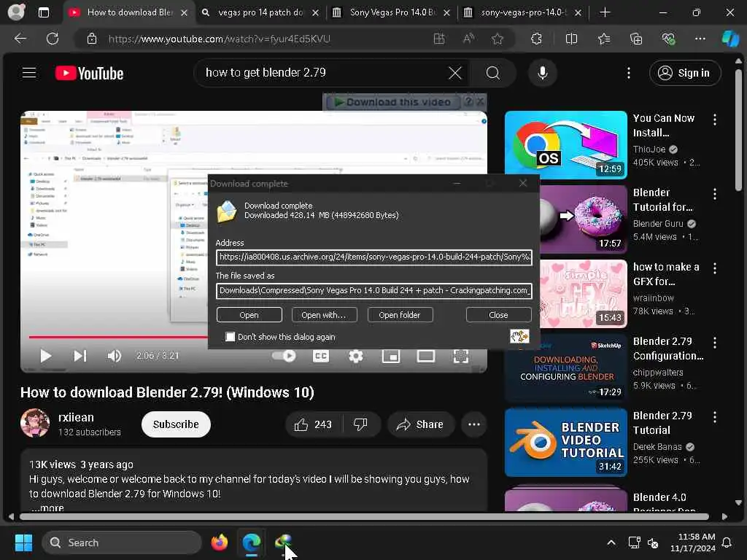The height and width of the screenshot is (560, 747).
Task: Click Download this video IDM button
Action: click(392, 102)
